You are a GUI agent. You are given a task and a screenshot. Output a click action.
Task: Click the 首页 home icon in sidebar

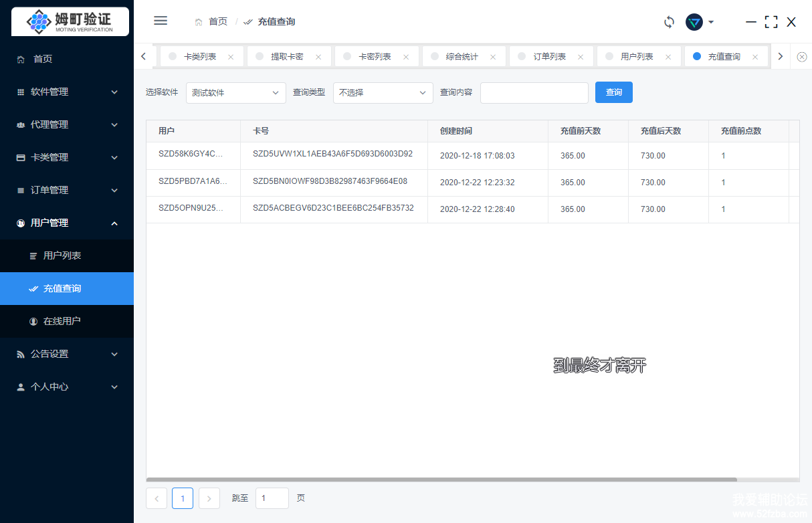tap(21, 59)
